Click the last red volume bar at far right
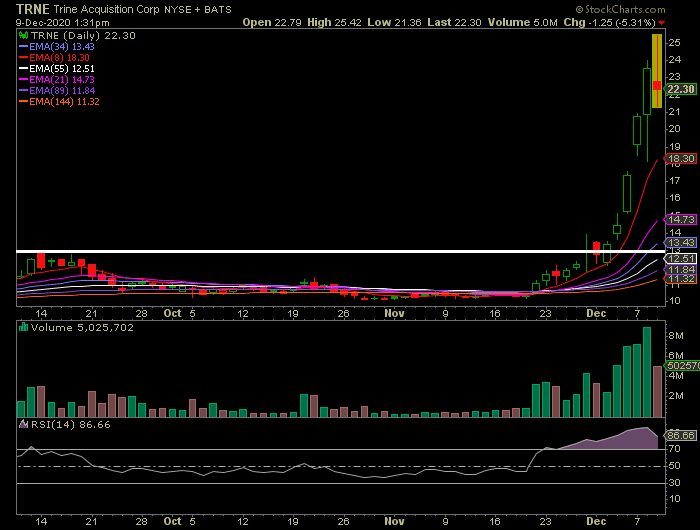Viewport: 700px width, 530px height. (x=657, y=392)
